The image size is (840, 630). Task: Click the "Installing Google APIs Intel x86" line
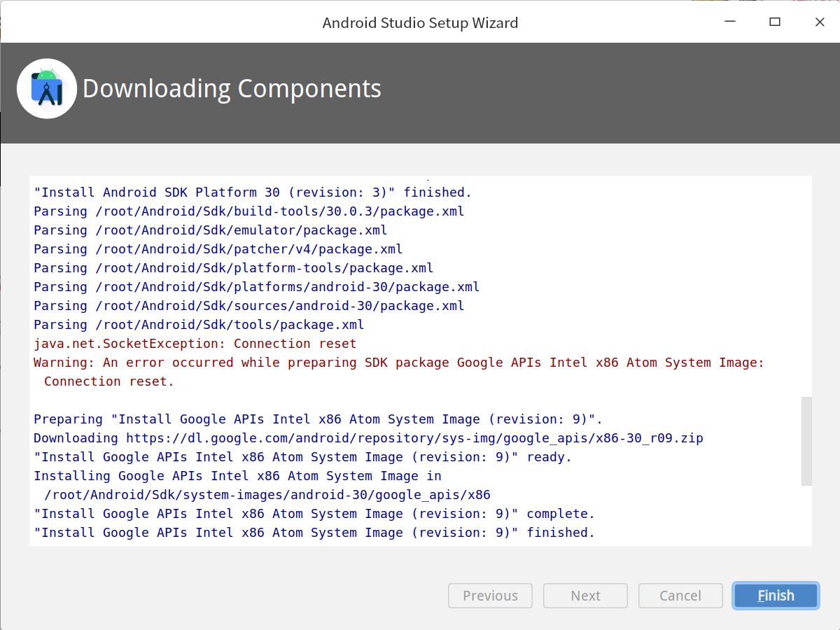point(238,476)
